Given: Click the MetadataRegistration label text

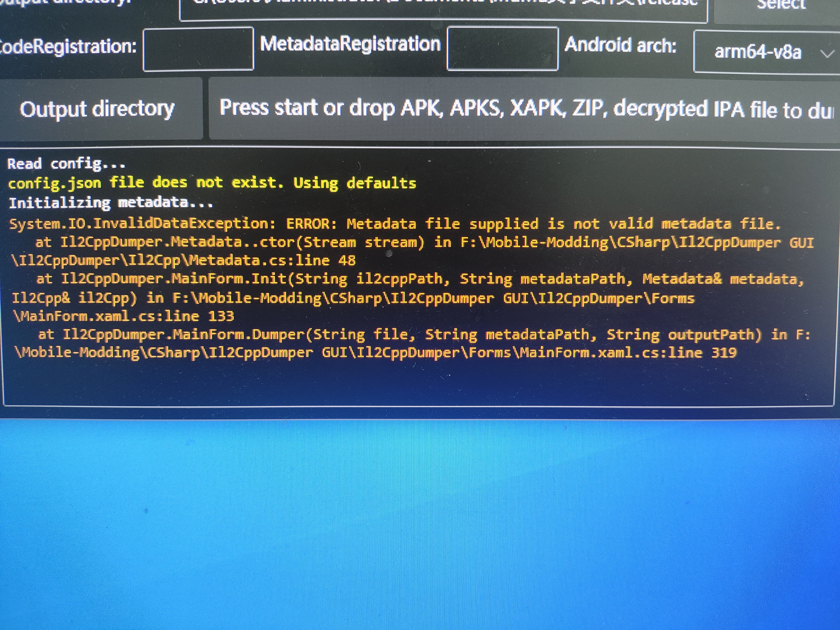Looking at the screenshot, I should tap(350, 44).
